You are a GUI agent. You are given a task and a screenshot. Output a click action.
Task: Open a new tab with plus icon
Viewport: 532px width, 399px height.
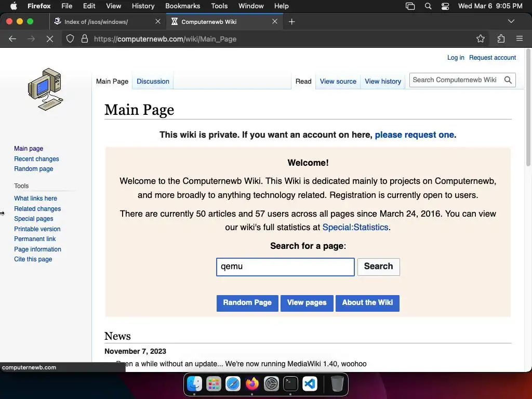pyautogui.click(x=291, y=22)
